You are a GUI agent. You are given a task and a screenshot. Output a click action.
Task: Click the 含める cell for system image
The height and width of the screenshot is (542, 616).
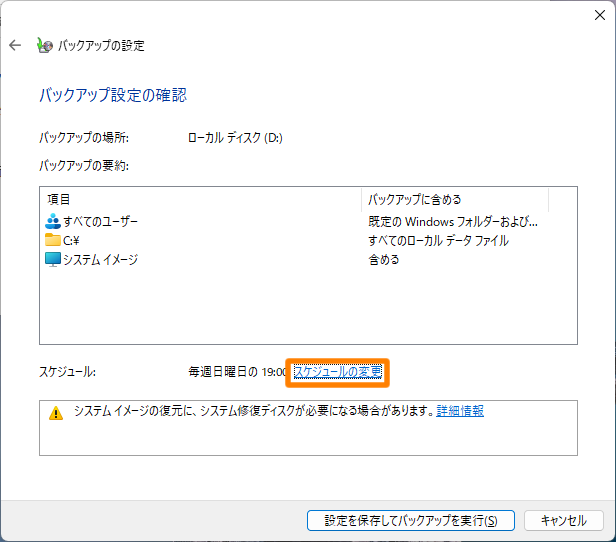384,259
